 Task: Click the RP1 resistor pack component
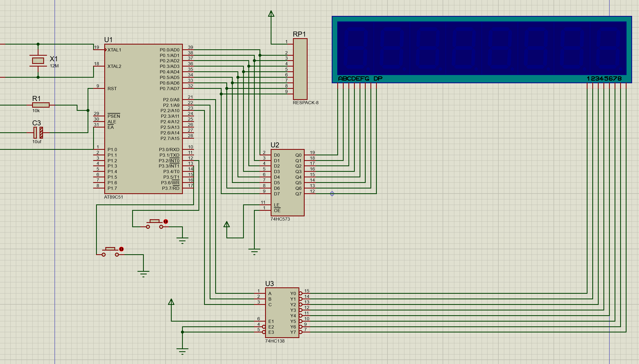(300, 69)
